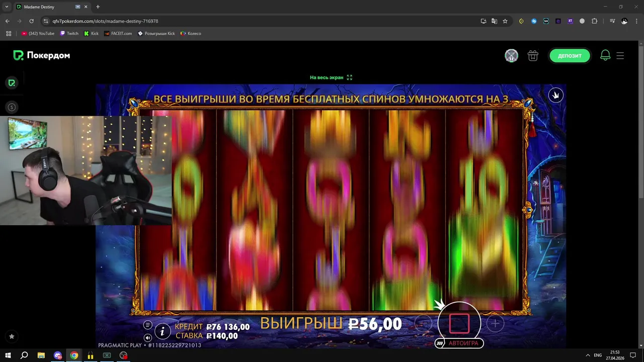Open Windows taskbar search
This screenshot has height=362, width=644.
pos(24,355)
